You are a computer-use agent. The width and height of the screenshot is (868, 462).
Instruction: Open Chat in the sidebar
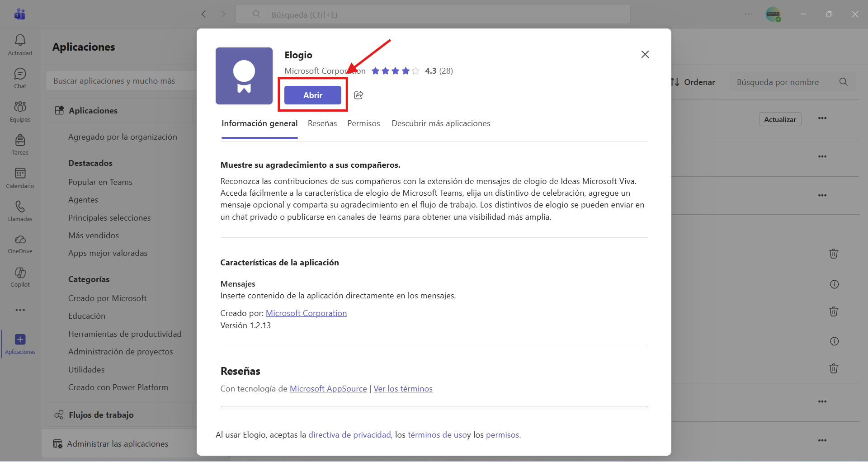[20, 78]
